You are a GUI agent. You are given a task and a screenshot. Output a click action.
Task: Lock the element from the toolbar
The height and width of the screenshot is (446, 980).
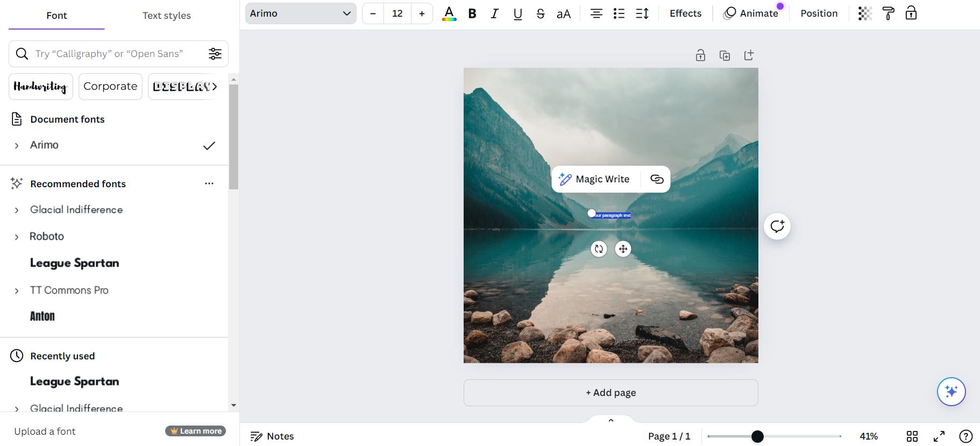(911, 13)
